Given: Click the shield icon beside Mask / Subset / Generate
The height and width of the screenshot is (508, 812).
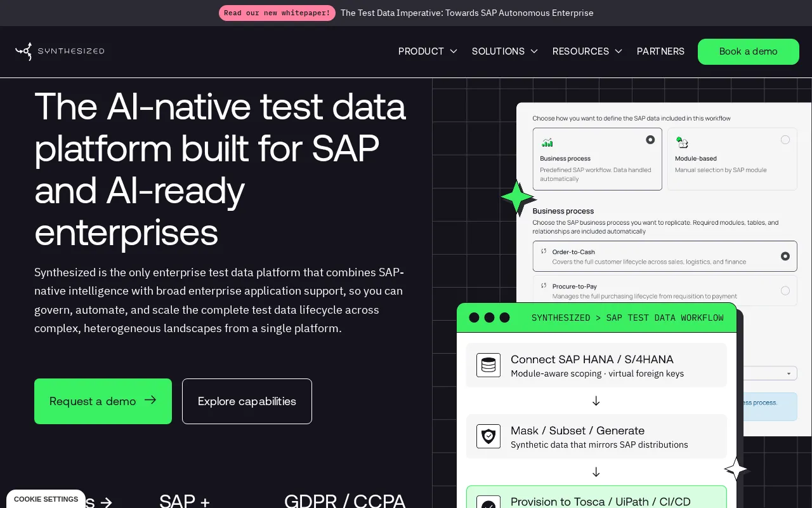Looking at the screenshot, I should coord(488,436).
